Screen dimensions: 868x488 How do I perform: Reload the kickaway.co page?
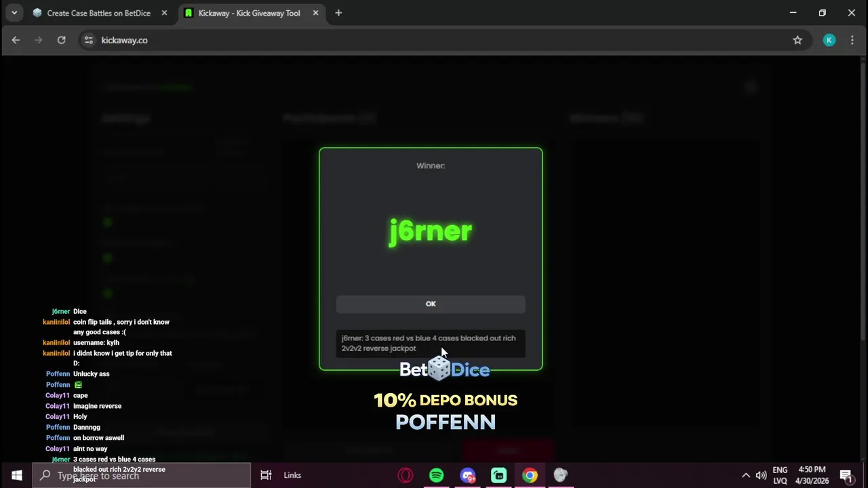coord(61,40)
